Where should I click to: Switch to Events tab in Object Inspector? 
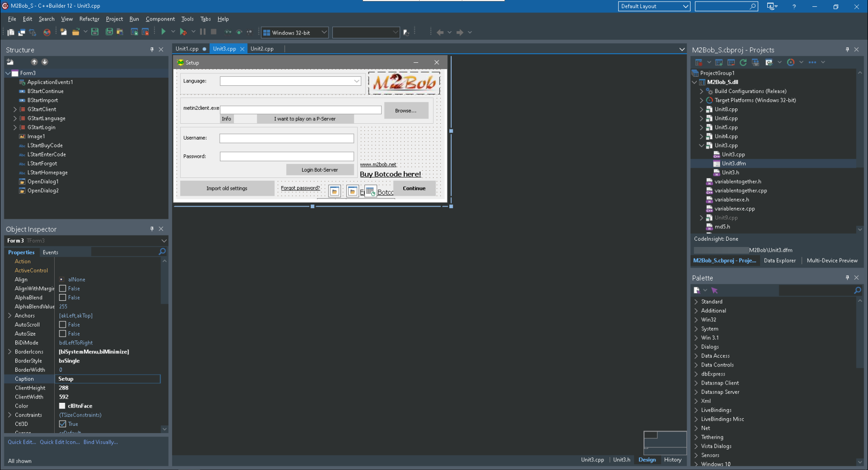pos(50,252)
